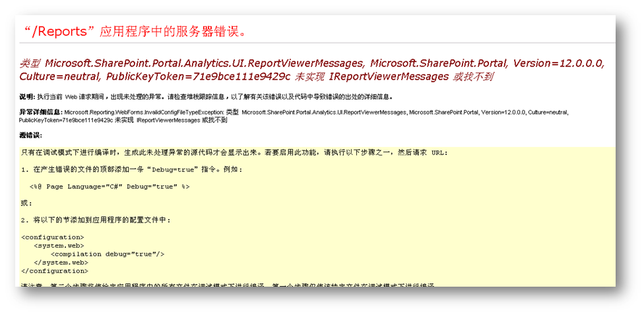This screenshot has height=315, width=644.
Task: Click the <compilation debug="true"/> line
Action: coord(107,254)
